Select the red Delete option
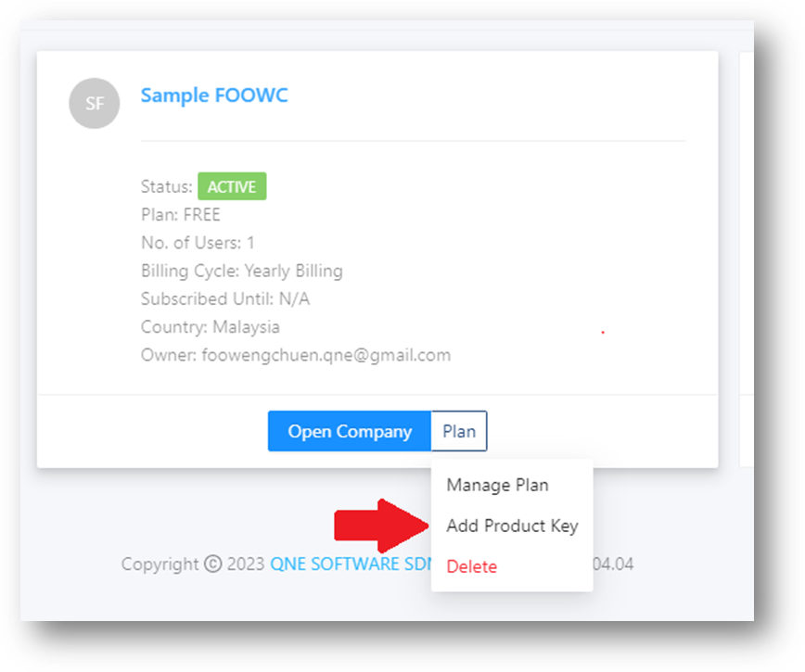Viewport: 805px width, 672px height. pyautogui.click(x=472, y=566)
